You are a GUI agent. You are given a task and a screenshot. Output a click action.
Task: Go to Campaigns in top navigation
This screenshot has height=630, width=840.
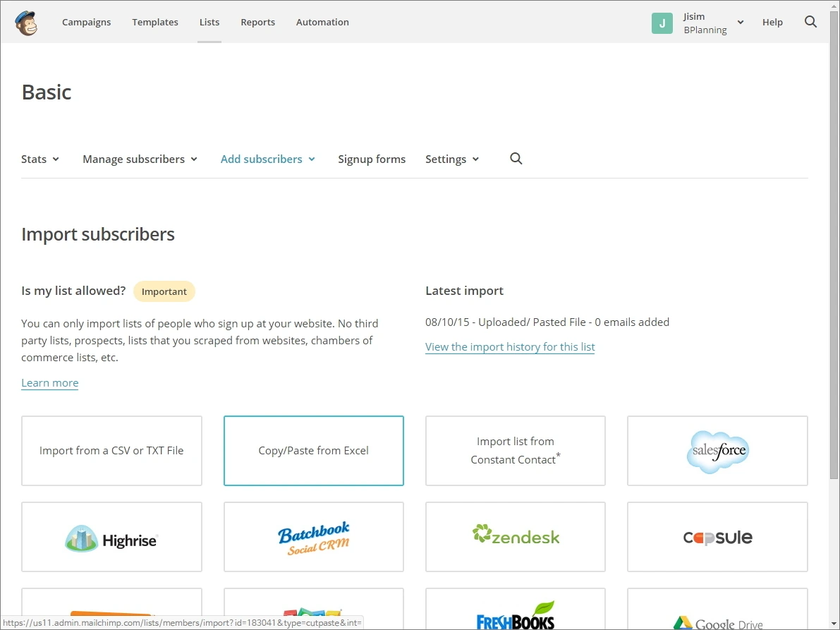(86, 22)
